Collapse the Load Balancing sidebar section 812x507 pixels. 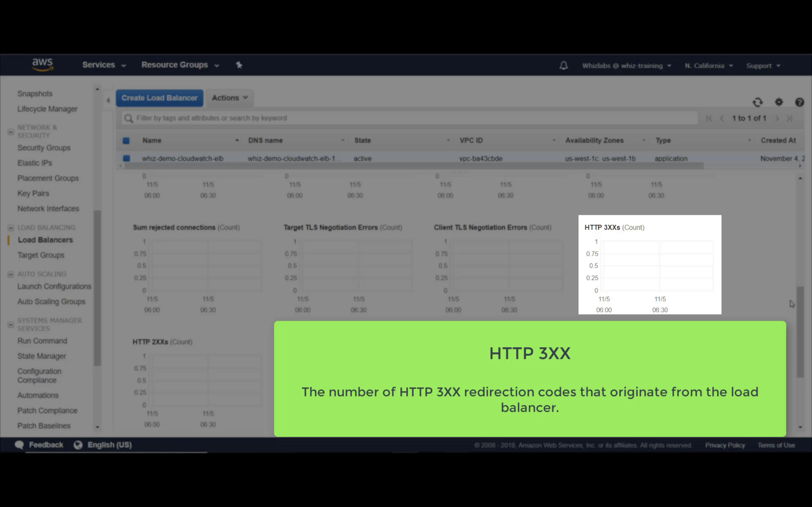[x=11, y=228]
